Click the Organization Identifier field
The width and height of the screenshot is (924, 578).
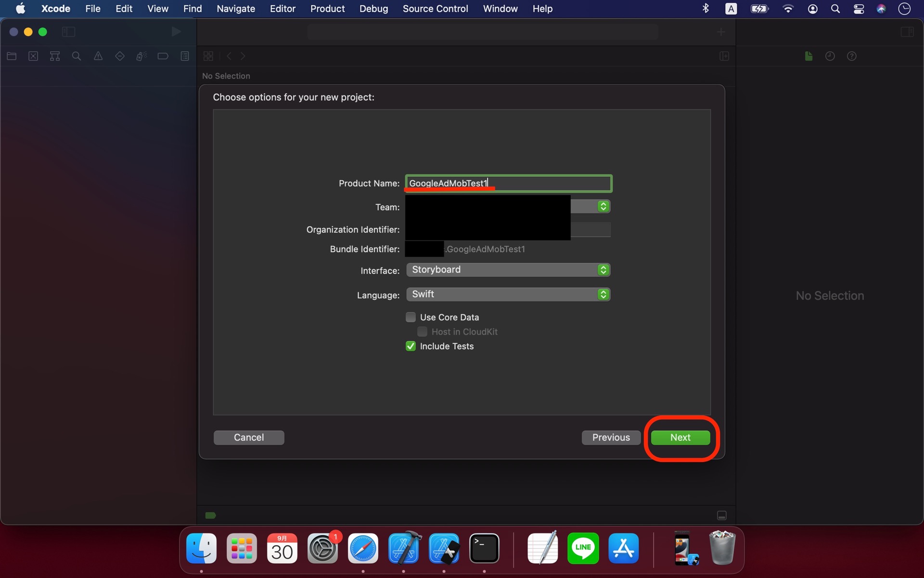pyautogui.click(x=508, y=230)
